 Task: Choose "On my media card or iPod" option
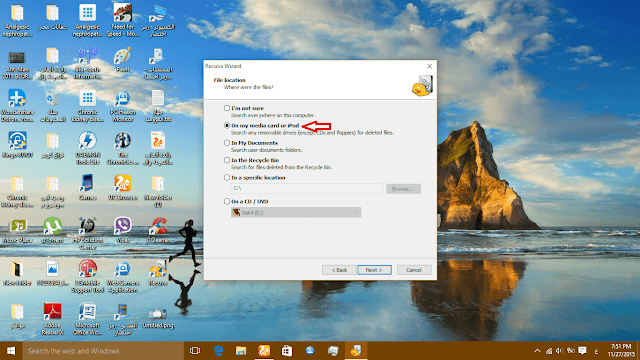pos(227,126)
